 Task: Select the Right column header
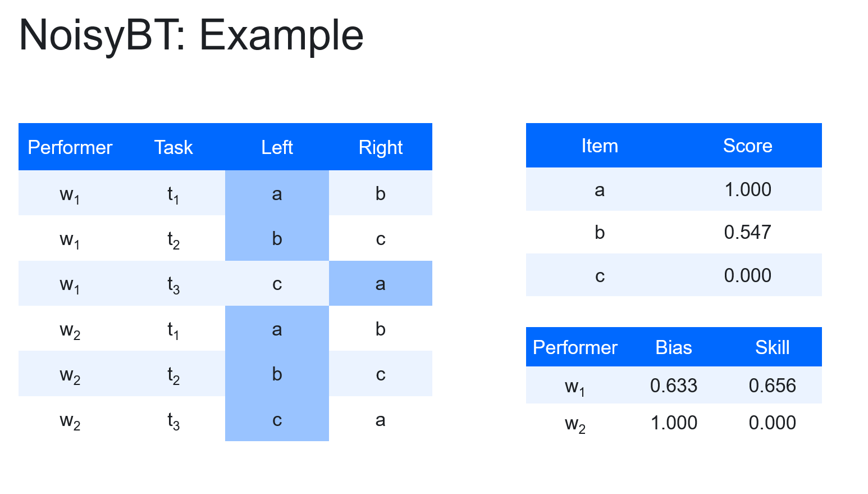(x=381, y=147)
